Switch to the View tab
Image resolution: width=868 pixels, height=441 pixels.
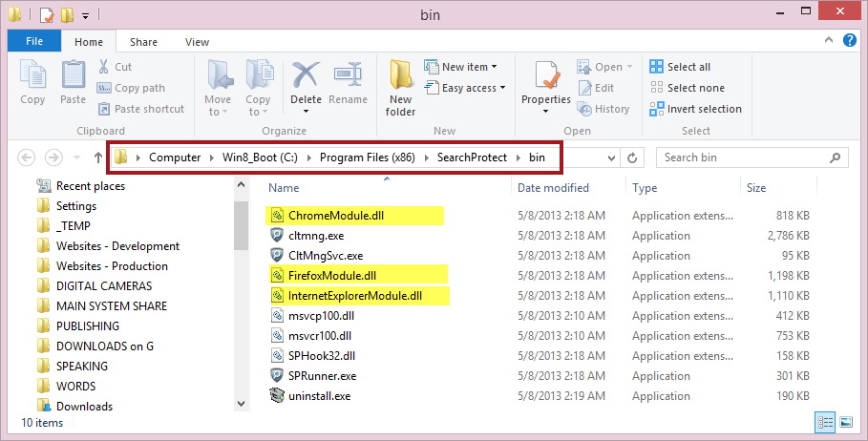197,42
